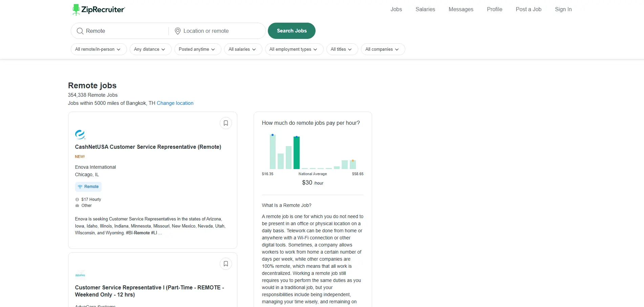Click the What Is a Remote Job heading
The image size is (644, 307).
tap(286, 206)
